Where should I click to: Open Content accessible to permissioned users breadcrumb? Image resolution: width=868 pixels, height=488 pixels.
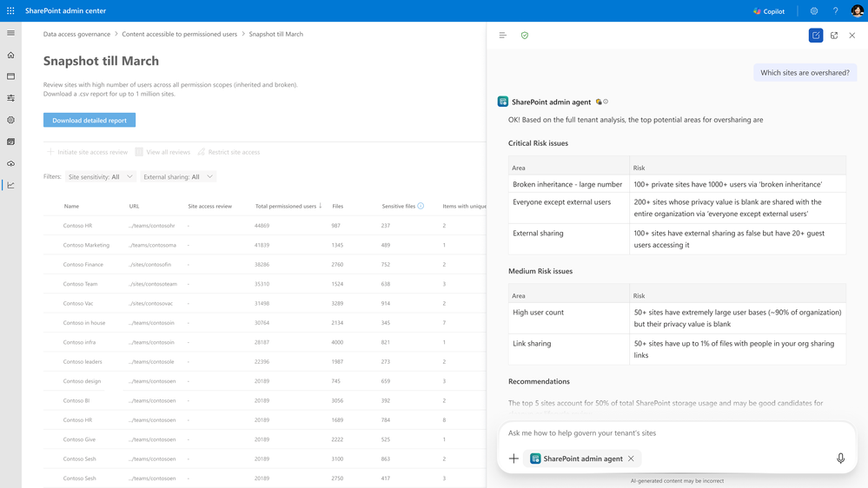click(179, 35)
